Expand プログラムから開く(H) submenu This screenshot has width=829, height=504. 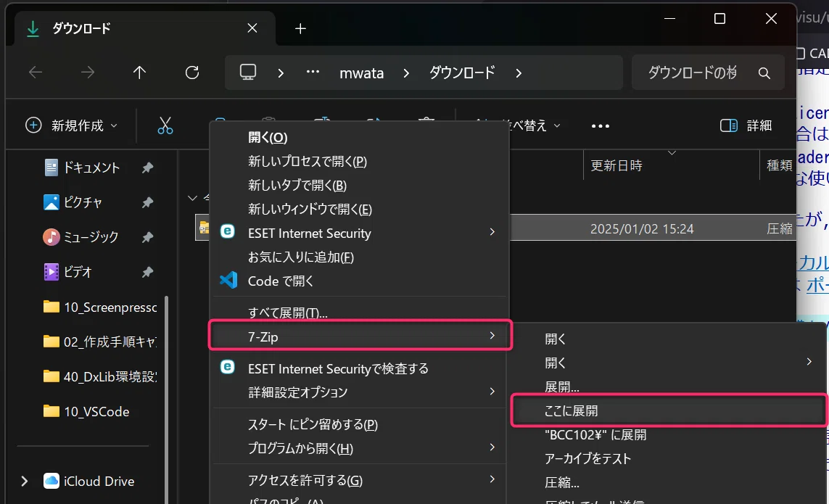click(x=492, y=447)
